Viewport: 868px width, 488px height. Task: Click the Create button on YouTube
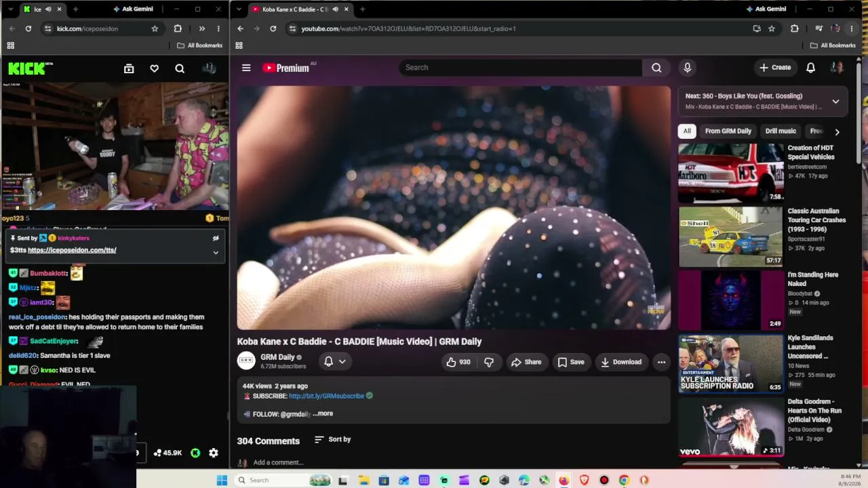tap(775, 68)
